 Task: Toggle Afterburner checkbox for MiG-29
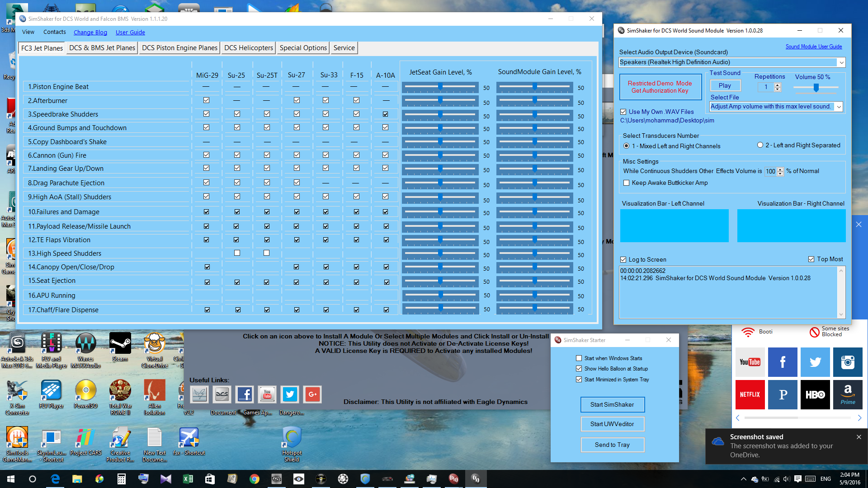pos(206,100)
